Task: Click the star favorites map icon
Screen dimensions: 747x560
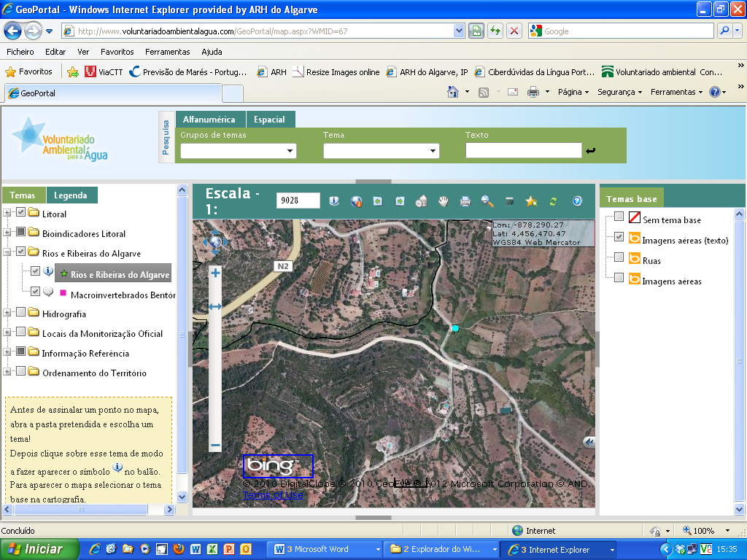Action: 531,201
